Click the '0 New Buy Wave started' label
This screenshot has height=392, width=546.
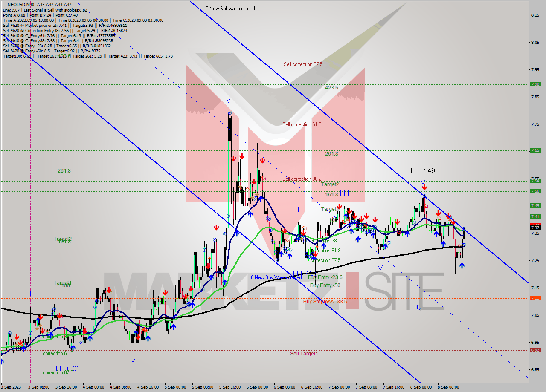pyautogui.click(x=276, y=277)
